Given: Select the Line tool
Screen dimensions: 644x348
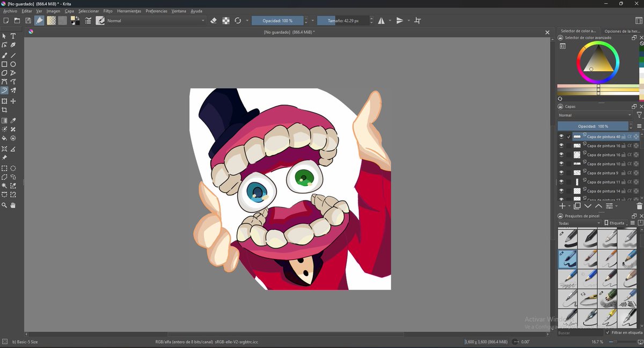Looking at the screenshot, I should pyautogui.click(x=13, y=55).
